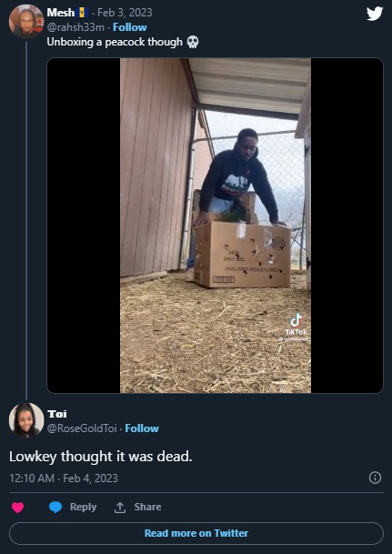
Task: Open Toi's profile avatar
Action: [x=26, y=420]
